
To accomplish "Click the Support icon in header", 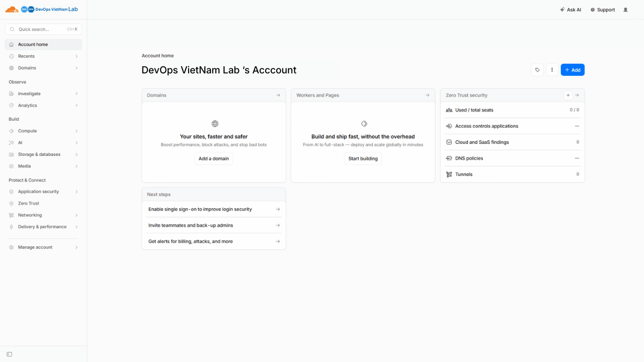I will tap(592, 10).
